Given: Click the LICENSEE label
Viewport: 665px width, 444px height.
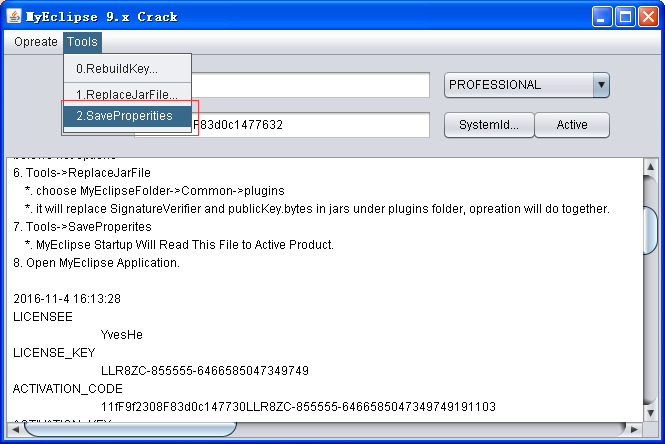Looking at the screenshot, I should [43, 317].
